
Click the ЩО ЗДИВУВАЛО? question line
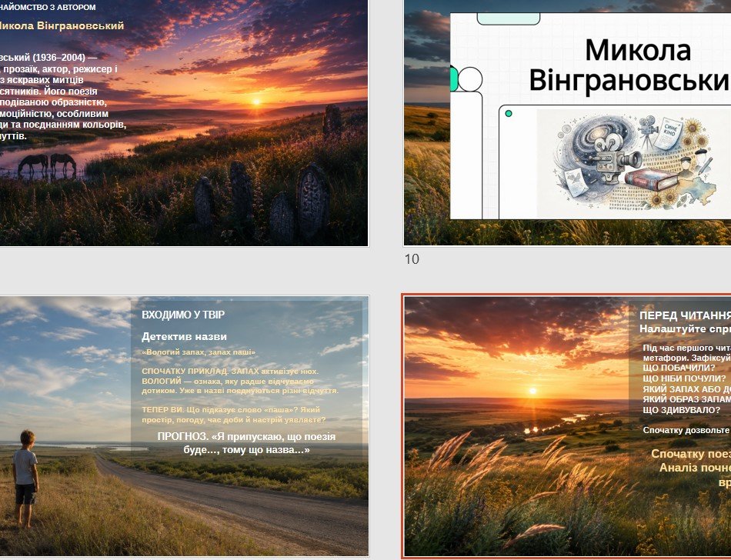click(681, 410)
